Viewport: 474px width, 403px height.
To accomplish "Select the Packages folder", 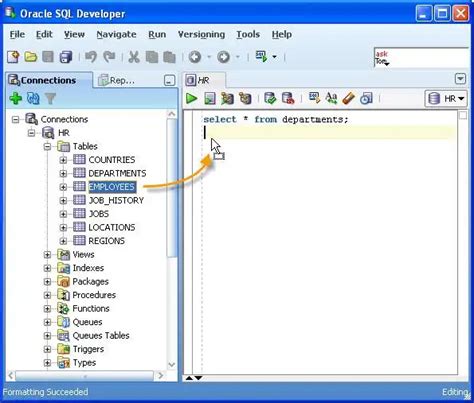I will [90, 282].
